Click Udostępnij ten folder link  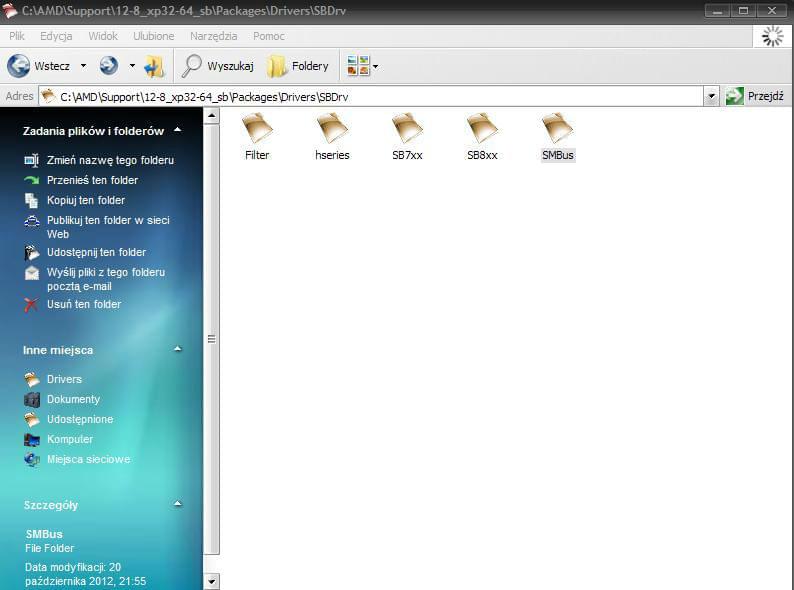(x=96, y=252)
